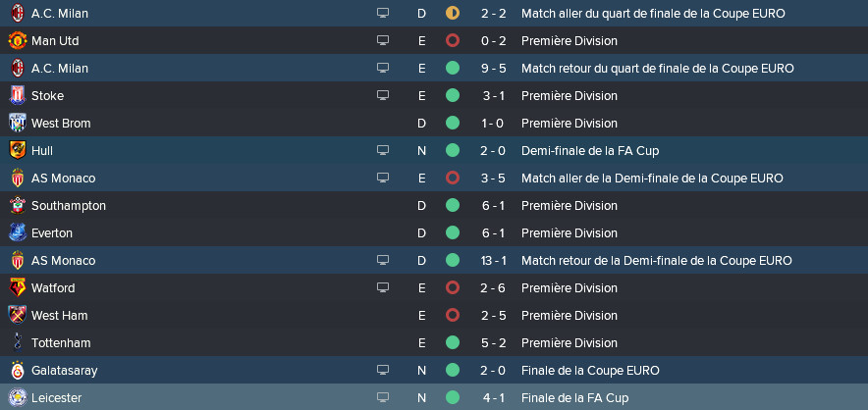Click the Hull club crest icon
The width and height of the screenshot is (868, 410).
click(18, 150)
